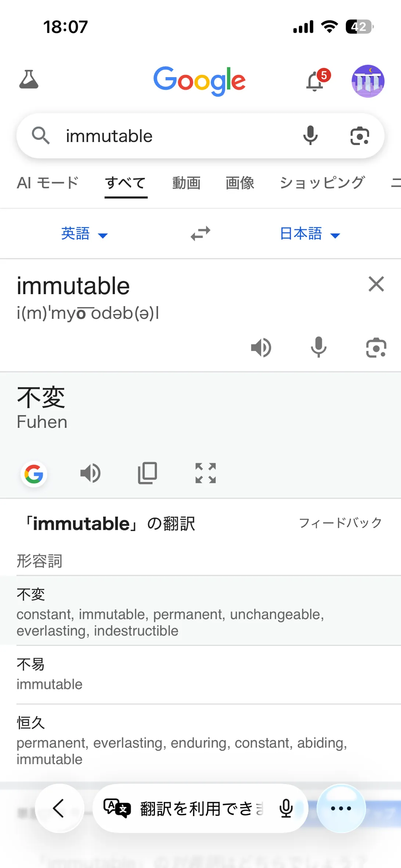Copy the translation 不変
Image resolution: width=401 pixels, height=868 pixels.
(x=148, y=473)
